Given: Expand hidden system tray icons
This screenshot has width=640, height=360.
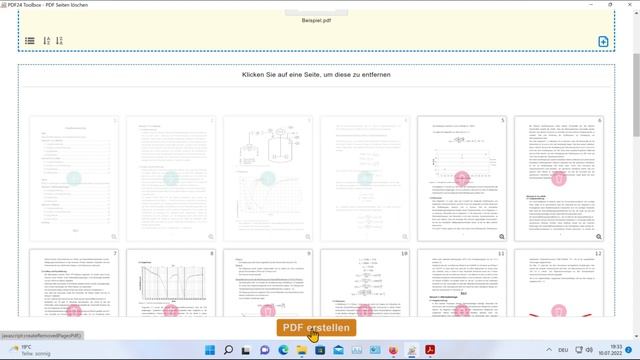Looking at the screenshot, I should [549, 350].
